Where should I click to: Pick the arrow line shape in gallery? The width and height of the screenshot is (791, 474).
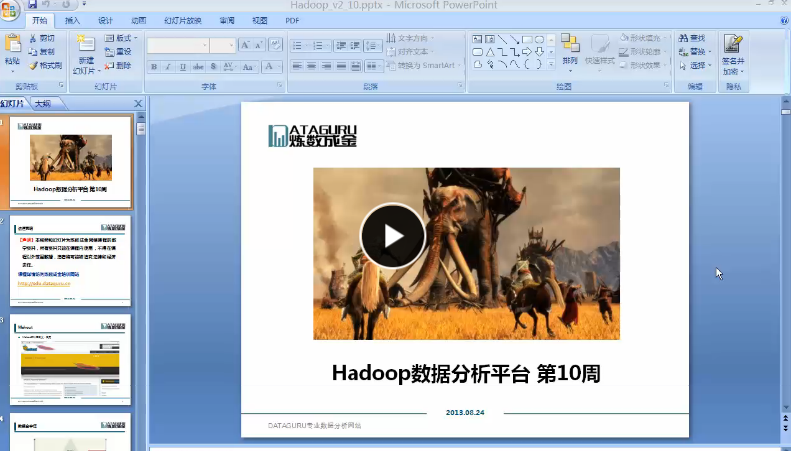pos(514,39)
